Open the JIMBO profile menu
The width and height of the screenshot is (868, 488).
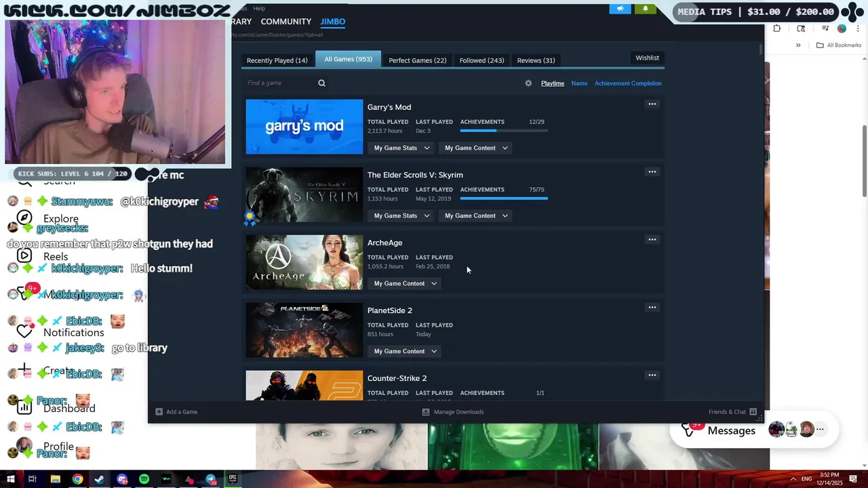pos(333,22)
